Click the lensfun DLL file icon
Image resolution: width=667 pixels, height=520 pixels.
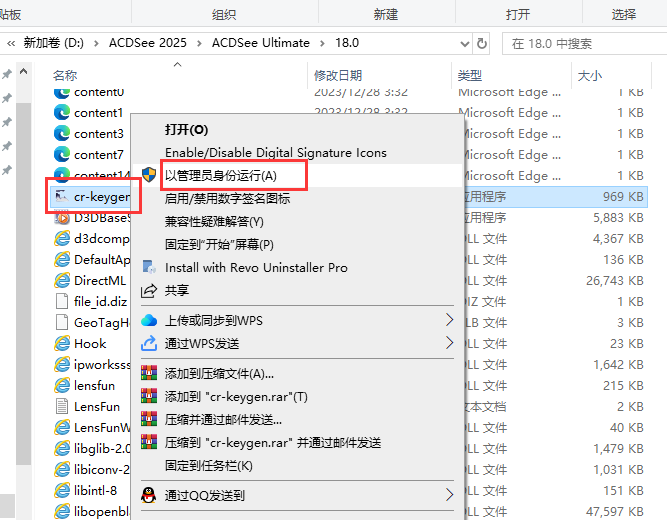point(62,386)
